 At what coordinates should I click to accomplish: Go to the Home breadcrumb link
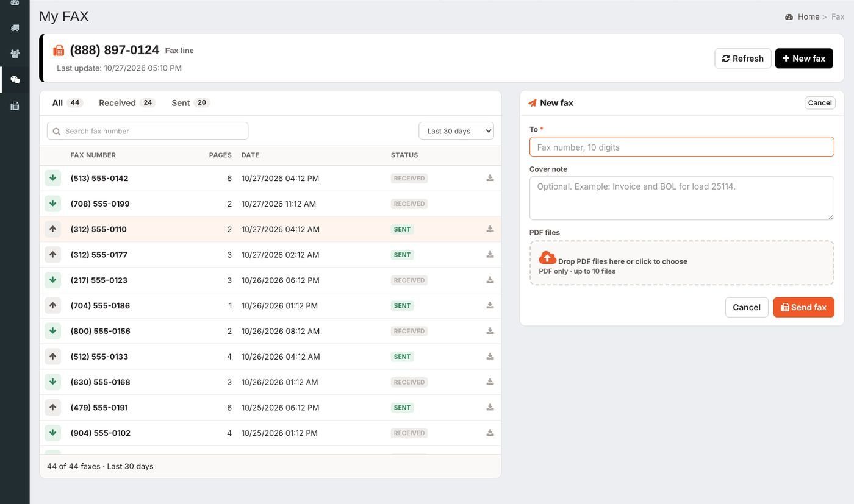808,17
